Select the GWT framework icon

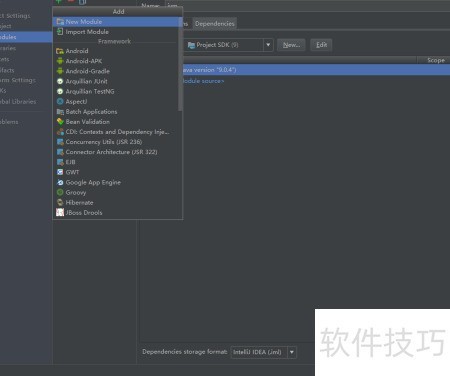point(60,172)
